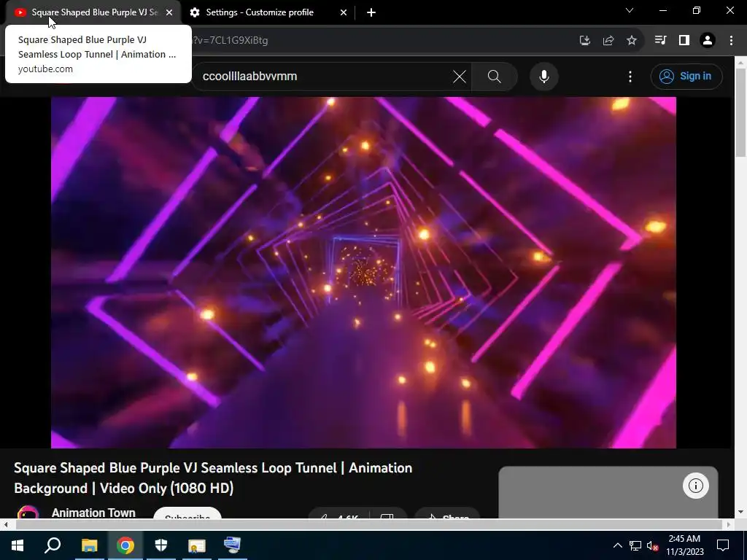Open the Chrome profile avatar menu
The width and height of the screenshot is (747, 560).
[708, 41]
